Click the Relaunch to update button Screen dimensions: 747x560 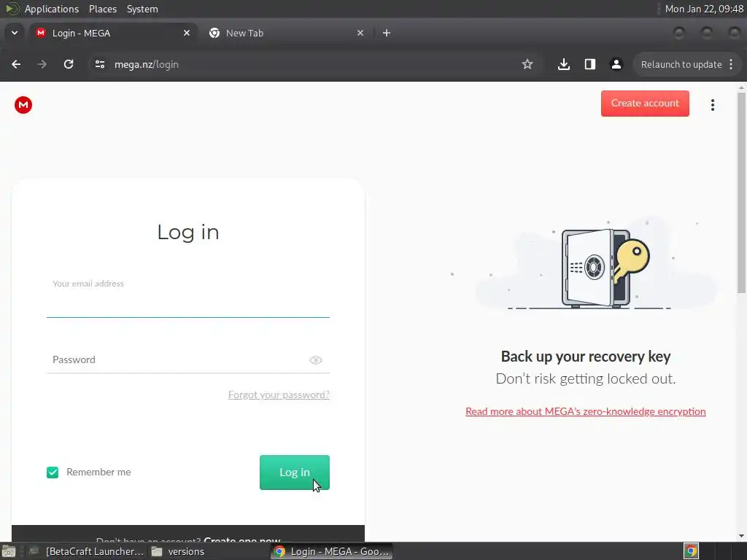point(686,64)
